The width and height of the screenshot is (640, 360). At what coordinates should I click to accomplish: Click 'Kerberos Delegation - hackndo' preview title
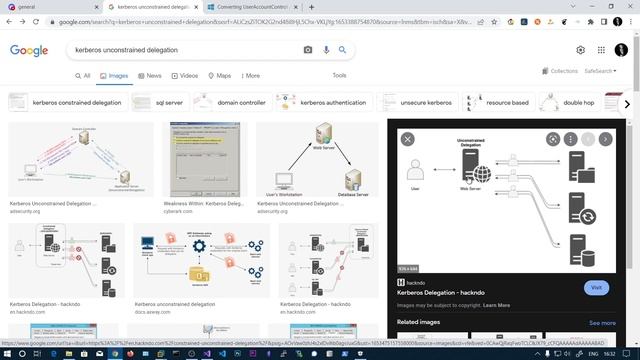pos(441,293)
